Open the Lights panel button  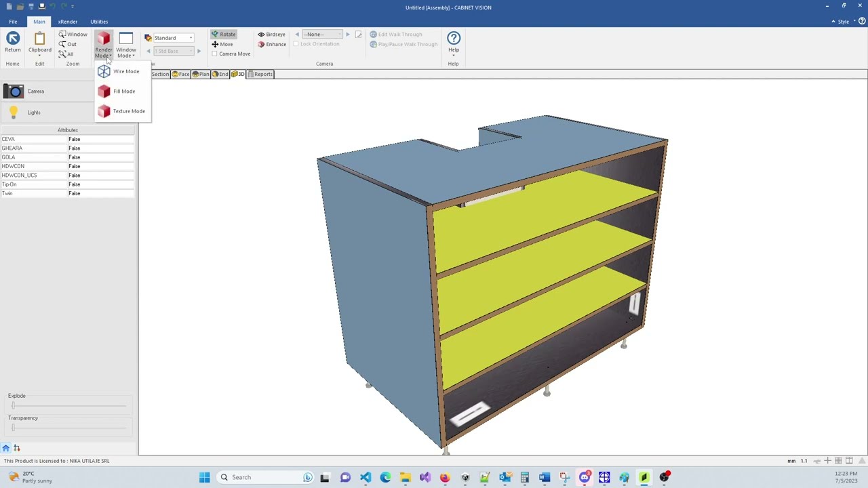(x=47, y=113)
